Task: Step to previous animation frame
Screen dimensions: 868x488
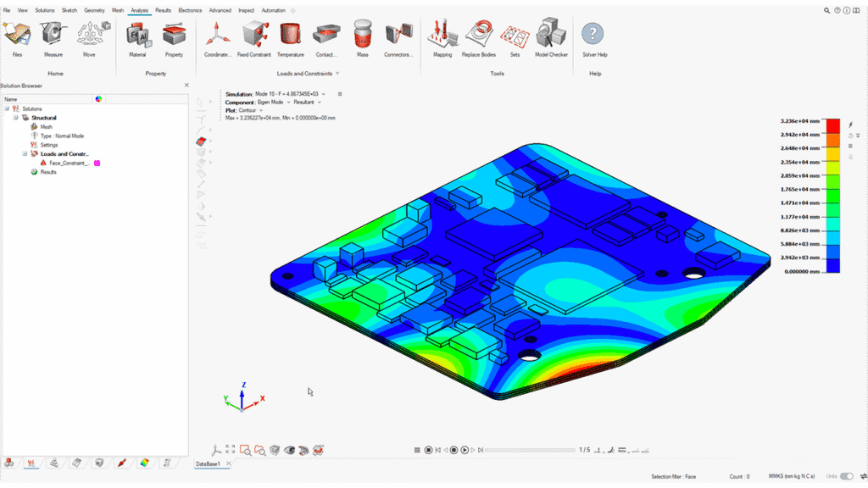Action: coord(446,451)
